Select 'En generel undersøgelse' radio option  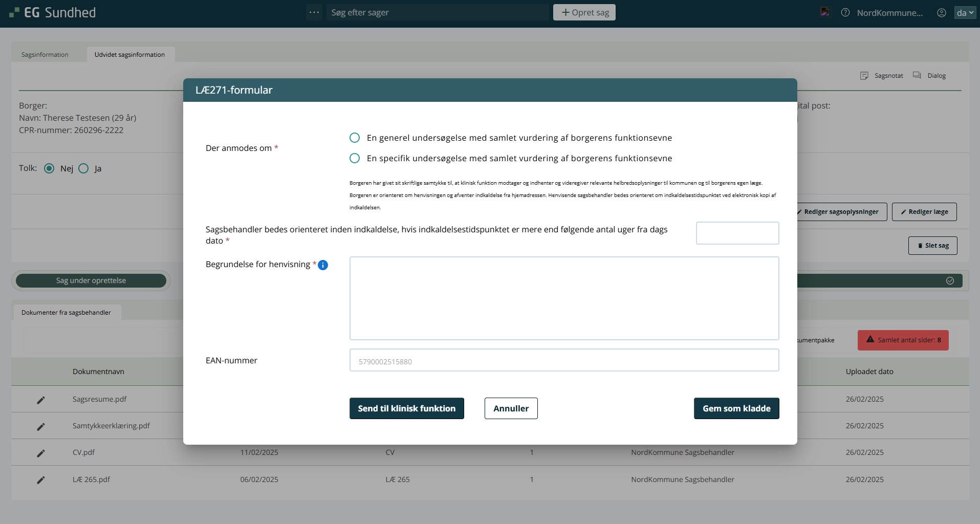coord(355,138)
